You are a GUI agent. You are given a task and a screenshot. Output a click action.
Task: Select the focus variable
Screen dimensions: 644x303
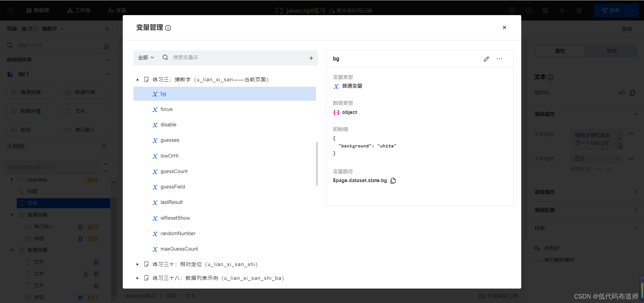pyautogui.click(x=225, y=109)
